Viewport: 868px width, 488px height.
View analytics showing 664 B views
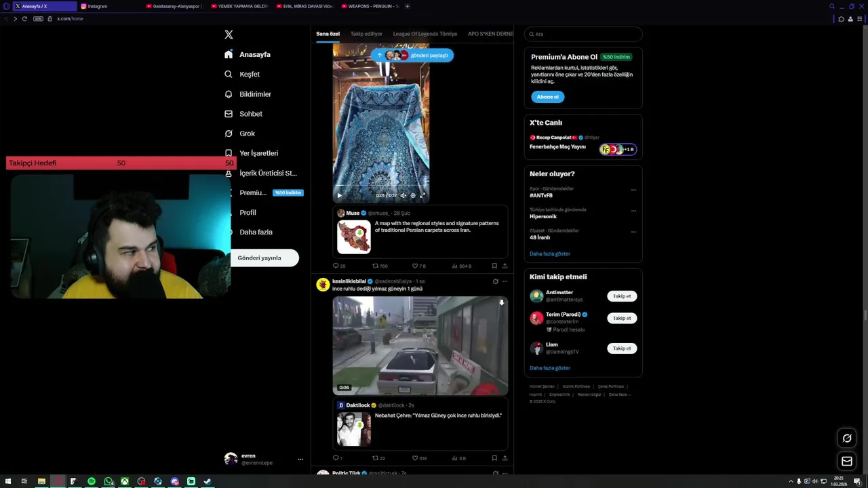click(461, 266)
